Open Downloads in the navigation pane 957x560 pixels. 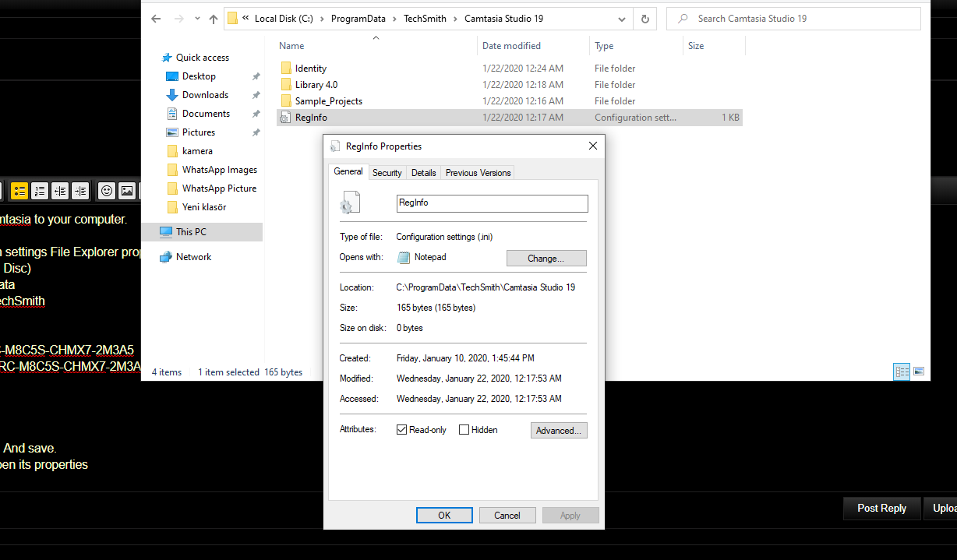205,95
